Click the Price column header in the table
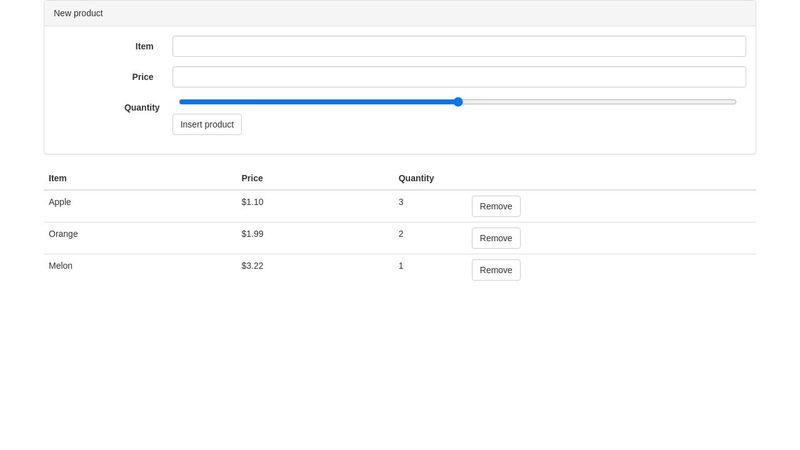The width and height of the screenshot is (800, 450). (x=252, y=178)
